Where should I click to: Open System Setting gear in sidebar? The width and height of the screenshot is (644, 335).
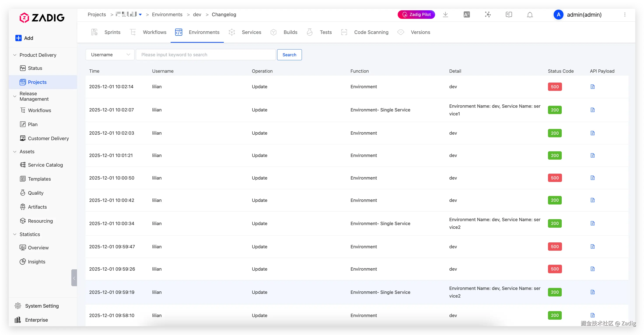(18, 306)
